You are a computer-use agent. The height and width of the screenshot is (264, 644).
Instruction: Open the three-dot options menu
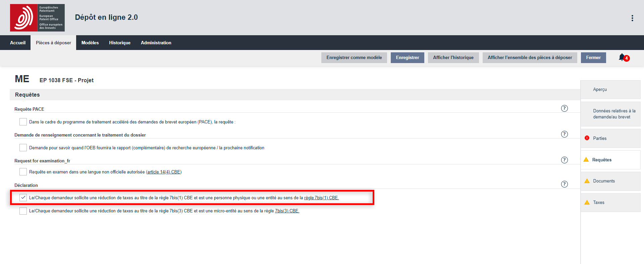pos(632,18)
